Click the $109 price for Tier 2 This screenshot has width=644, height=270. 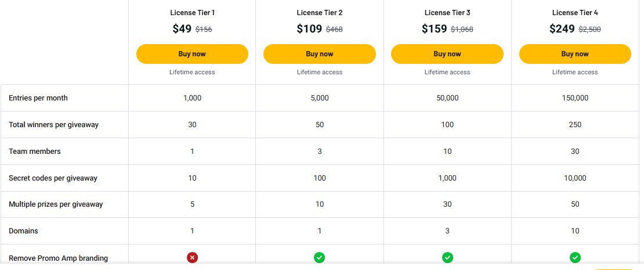pyautogui.click(x=309, y=29)
